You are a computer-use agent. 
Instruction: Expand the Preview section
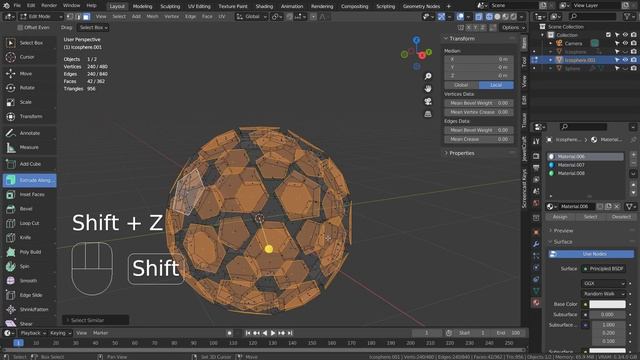coord(562,231)
